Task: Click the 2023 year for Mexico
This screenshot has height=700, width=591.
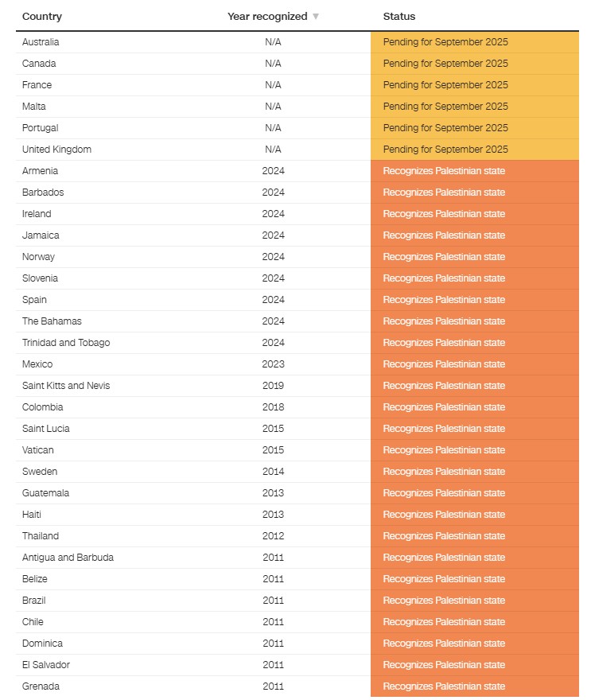Action: (x=273, y=364)
